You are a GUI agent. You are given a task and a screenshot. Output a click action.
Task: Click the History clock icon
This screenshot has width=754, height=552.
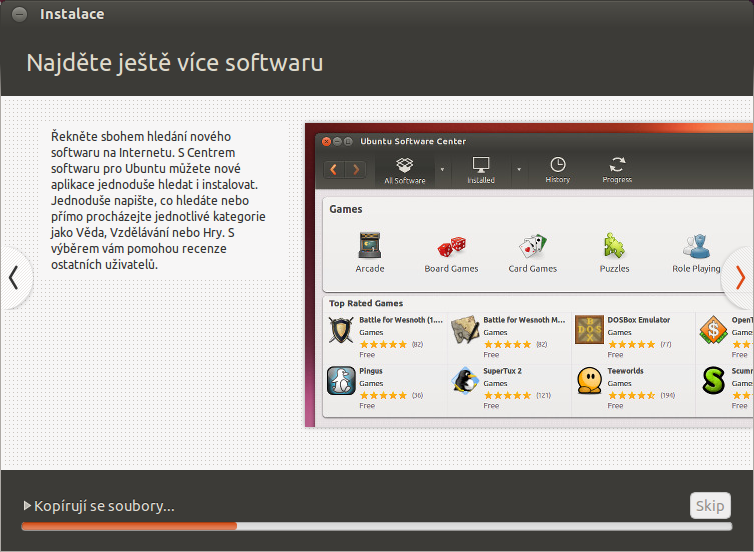point(558,164)
